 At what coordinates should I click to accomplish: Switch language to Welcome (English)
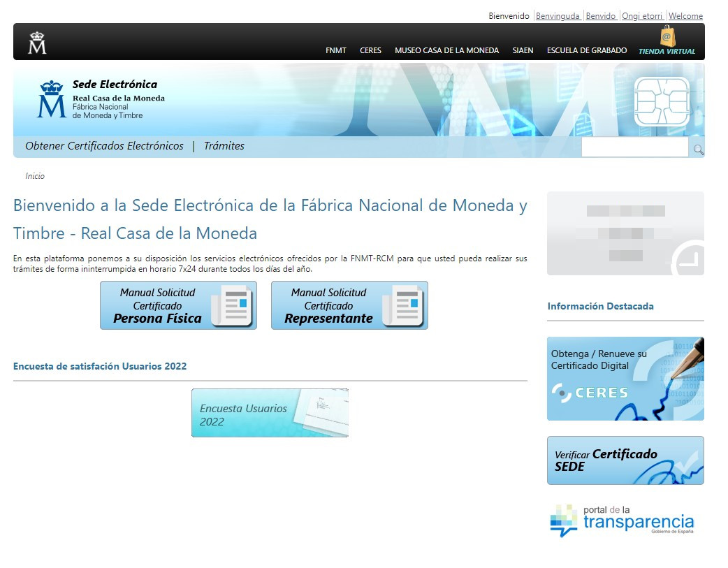[685, 16]
